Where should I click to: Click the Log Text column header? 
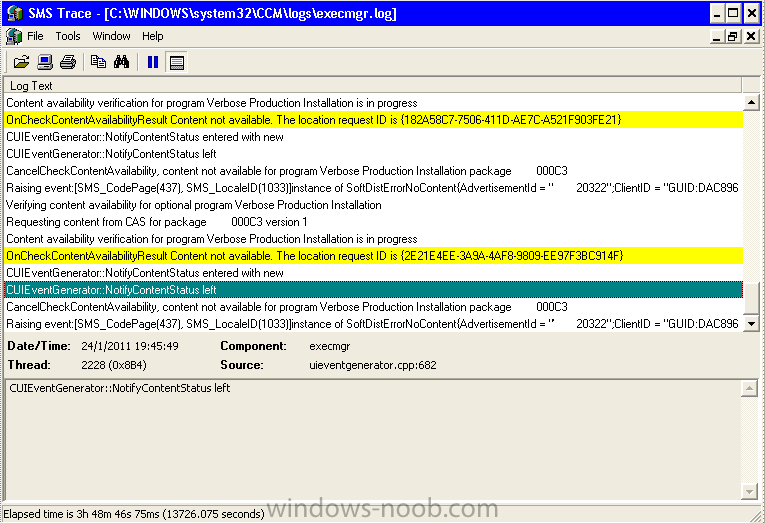373,86
